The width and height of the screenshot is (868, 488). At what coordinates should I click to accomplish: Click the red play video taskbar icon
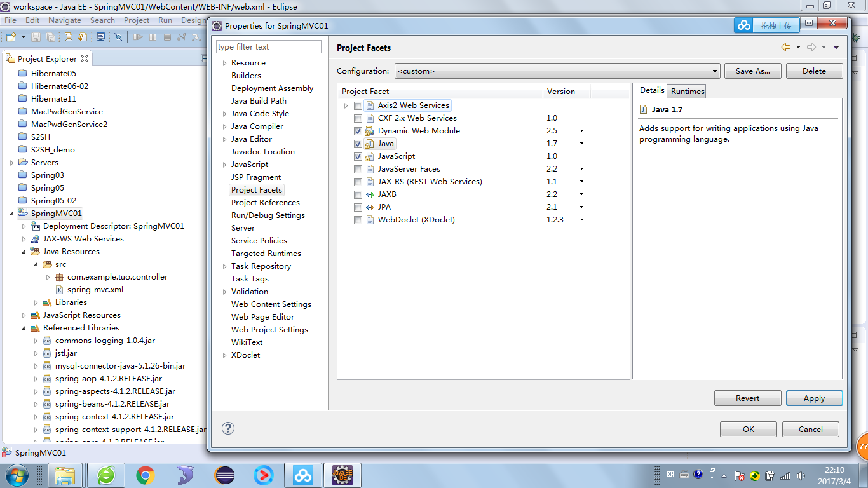pos(264,475)
